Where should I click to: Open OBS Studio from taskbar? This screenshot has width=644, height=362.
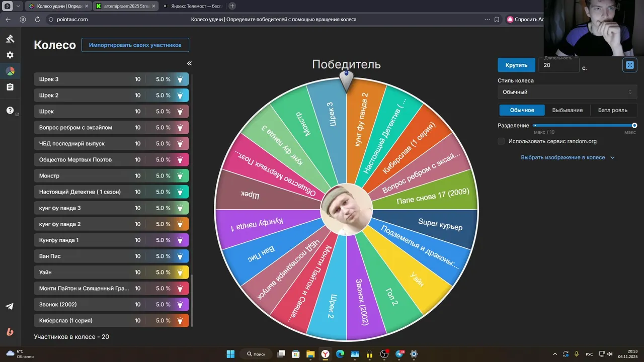click(x=385, y=354)
